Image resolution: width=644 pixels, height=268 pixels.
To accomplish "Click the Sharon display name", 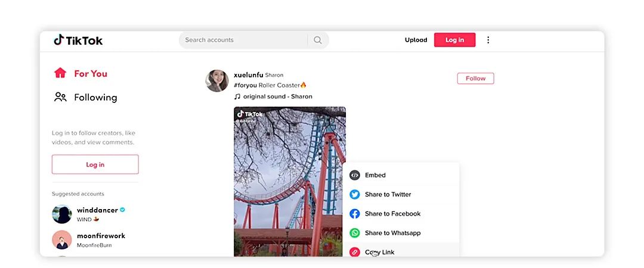I will [x=274, y=75].
